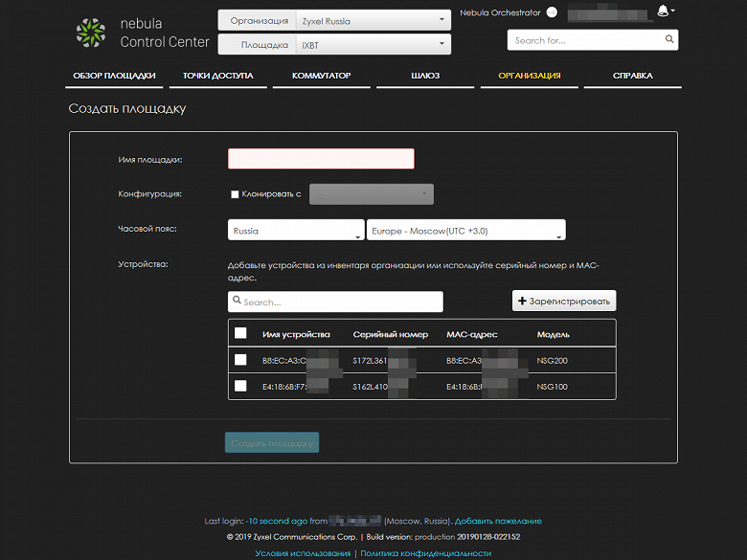Open the СПРАВКА tab
This screenshot has height=560, width=747.
[x=633, y=76]
